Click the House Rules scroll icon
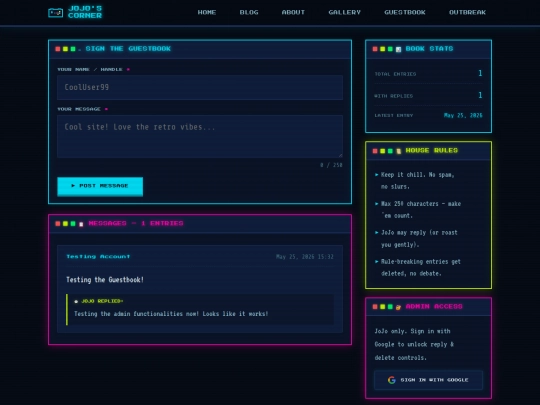 (x=398, y=151)
